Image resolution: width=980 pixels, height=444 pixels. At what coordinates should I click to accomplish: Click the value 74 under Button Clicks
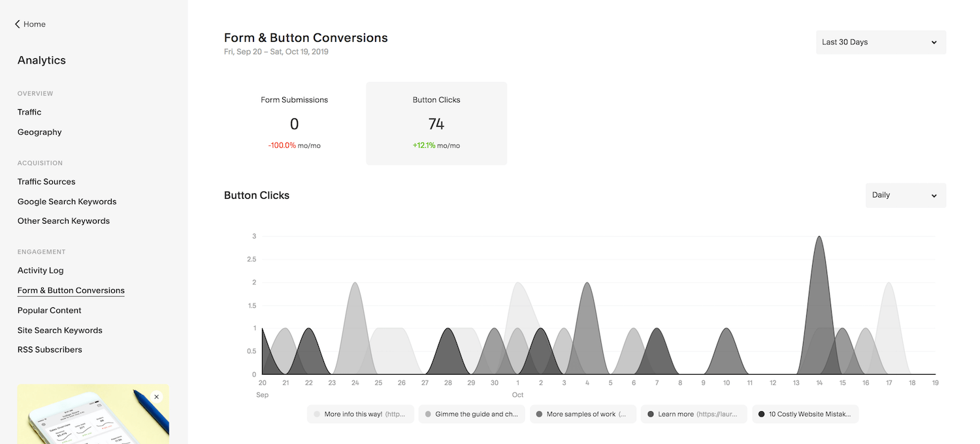click(436, 124)
